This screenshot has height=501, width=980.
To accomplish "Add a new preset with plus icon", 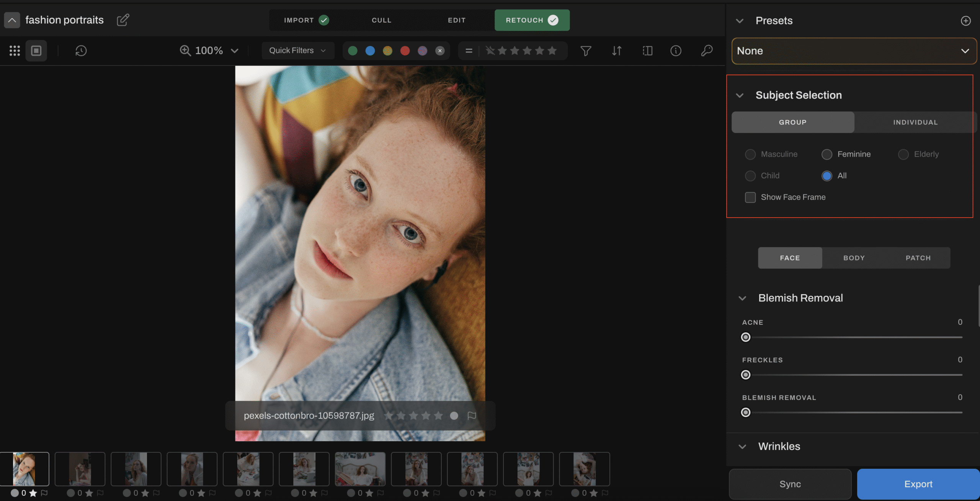I will point(965,21).
